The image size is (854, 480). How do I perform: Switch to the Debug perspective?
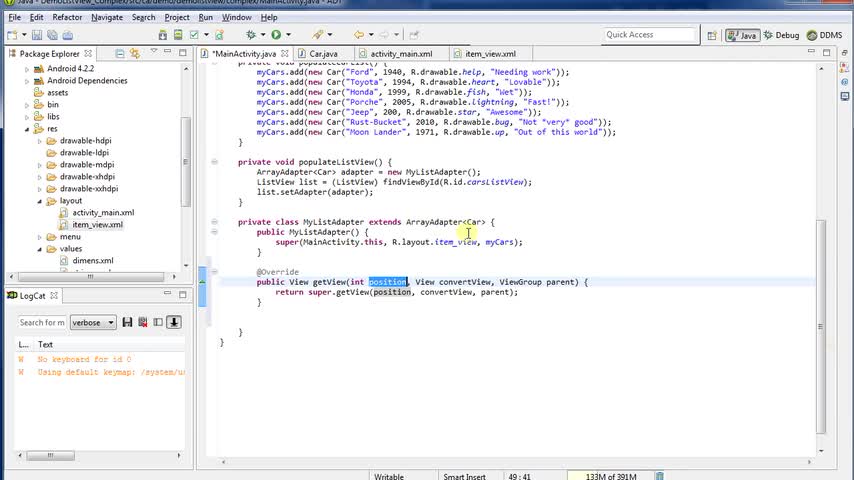click(x=781, y=35)
